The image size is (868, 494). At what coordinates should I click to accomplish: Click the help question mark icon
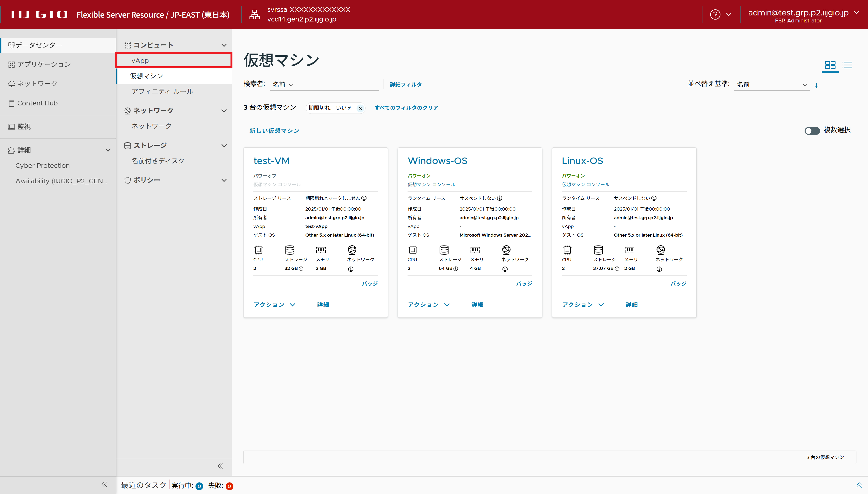click(715, 14)
